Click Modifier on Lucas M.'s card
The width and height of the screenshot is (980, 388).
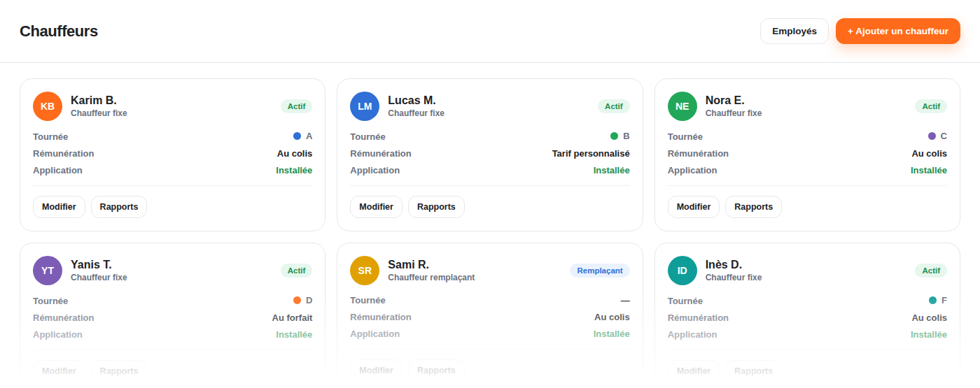[x=377, y=207]
